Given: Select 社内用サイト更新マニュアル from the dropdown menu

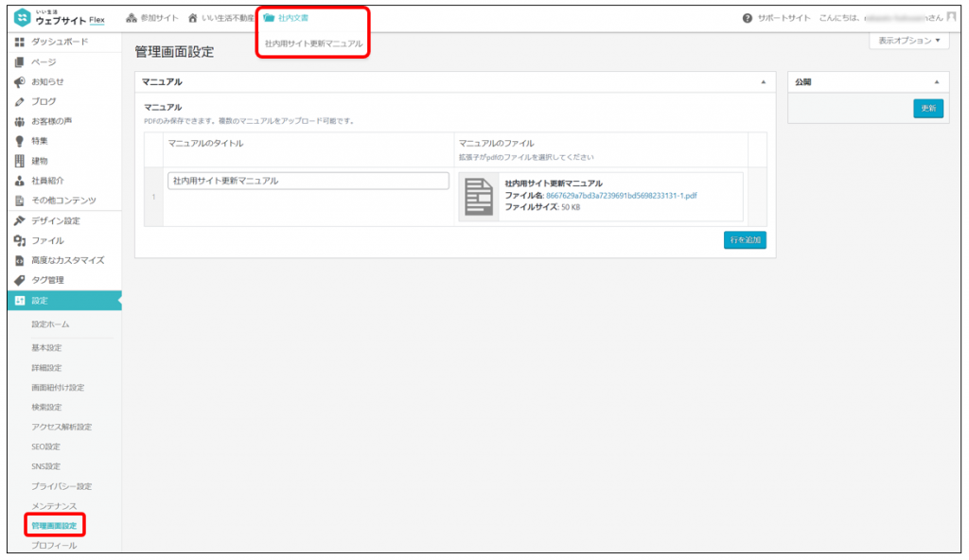Looking at the screenshot, I should [313, 44].
